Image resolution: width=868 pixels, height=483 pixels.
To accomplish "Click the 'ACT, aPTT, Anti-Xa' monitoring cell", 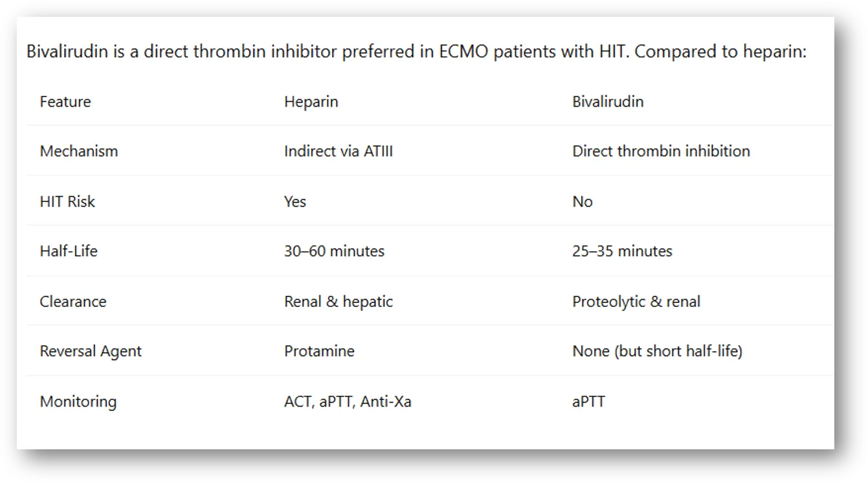I will click(x=348, y=401).
